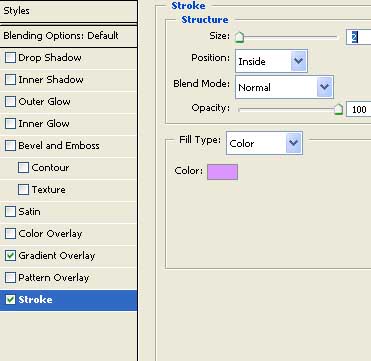Viewport: 371px width, 361px height.
Task: Click the Opacity slider handle
Action: (338, 109)
